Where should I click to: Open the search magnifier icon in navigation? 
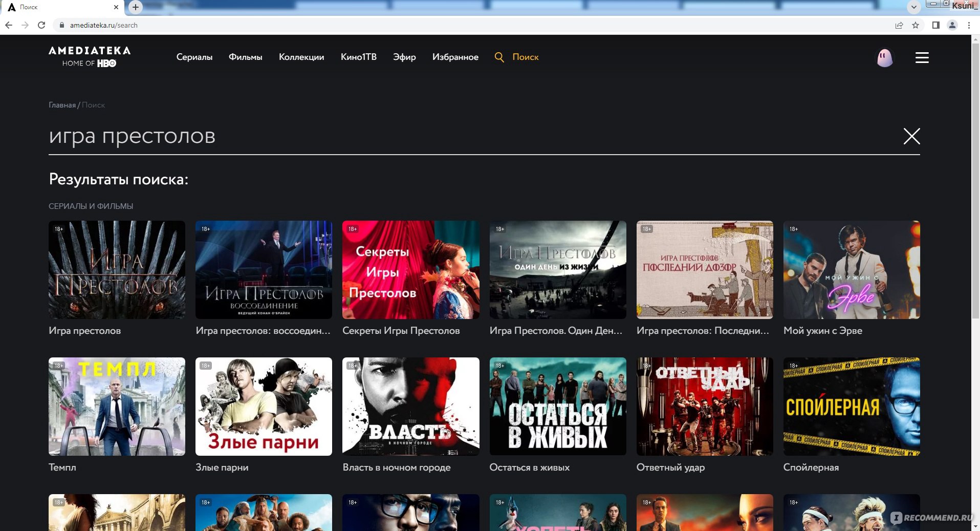tap(499, 57)
